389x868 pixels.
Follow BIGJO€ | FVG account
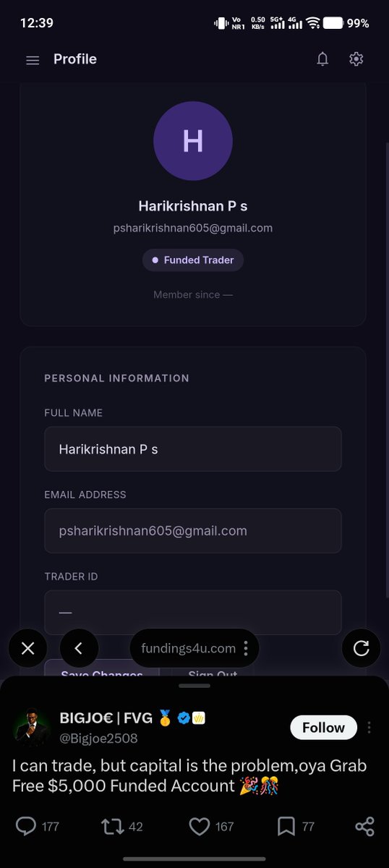[323, 727]
